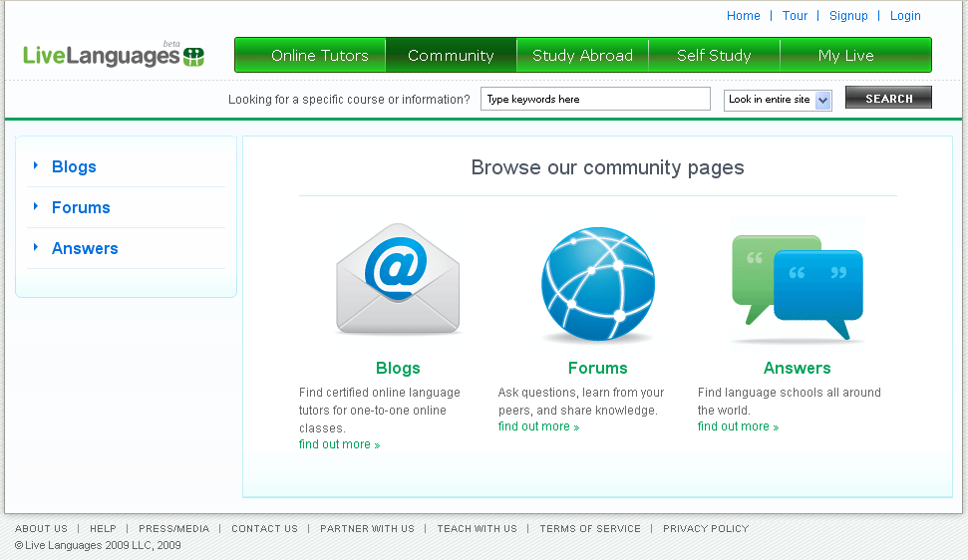
Task: Open the Study Abroad tab
Action: pyautogui.click(x=582, y=56)
